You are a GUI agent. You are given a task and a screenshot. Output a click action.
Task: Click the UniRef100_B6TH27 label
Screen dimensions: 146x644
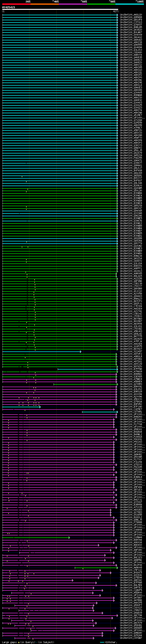[131, 349]
